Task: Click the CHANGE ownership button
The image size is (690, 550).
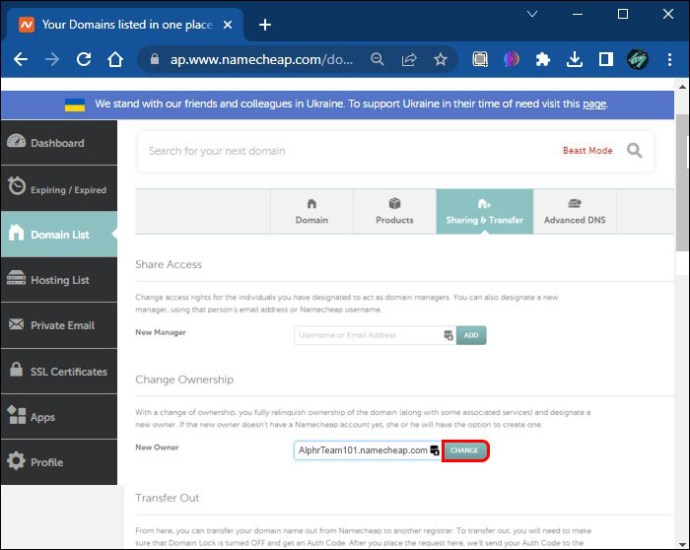Action: [465, 451]
